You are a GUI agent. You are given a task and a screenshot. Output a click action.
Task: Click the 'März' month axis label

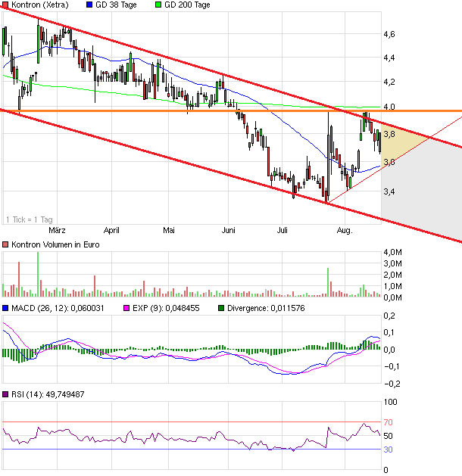pos(57,230)
